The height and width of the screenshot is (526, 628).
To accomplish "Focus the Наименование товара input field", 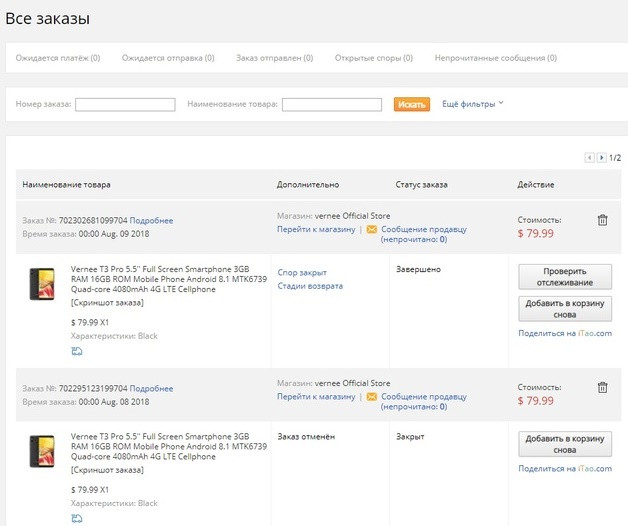I will [x=332, y=105].
